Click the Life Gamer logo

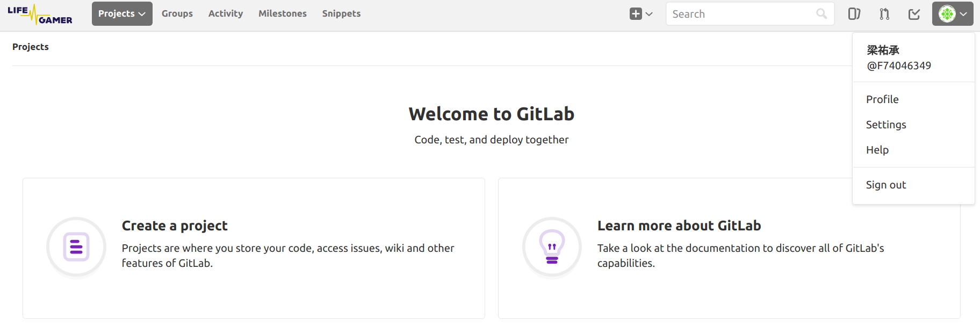click(x=40, y=14)
